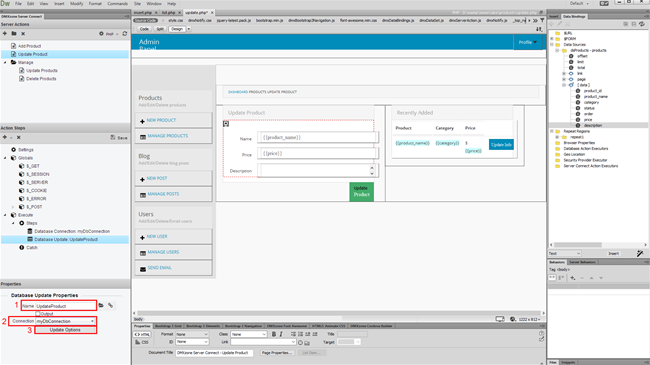This screenshot has width=650, height=365.
Task: Collapse the Globals tree node
Action: 5,158
